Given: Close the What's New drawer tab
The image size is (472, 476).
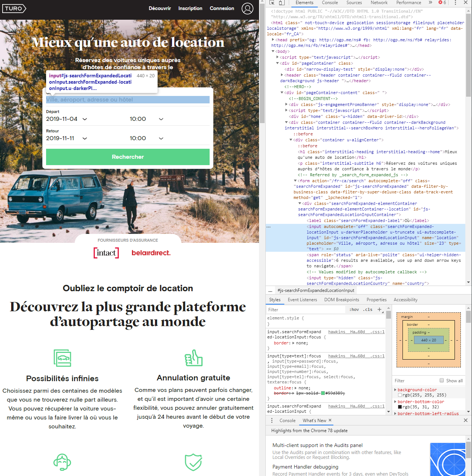Looking at the screenshot, I should 330,420.
